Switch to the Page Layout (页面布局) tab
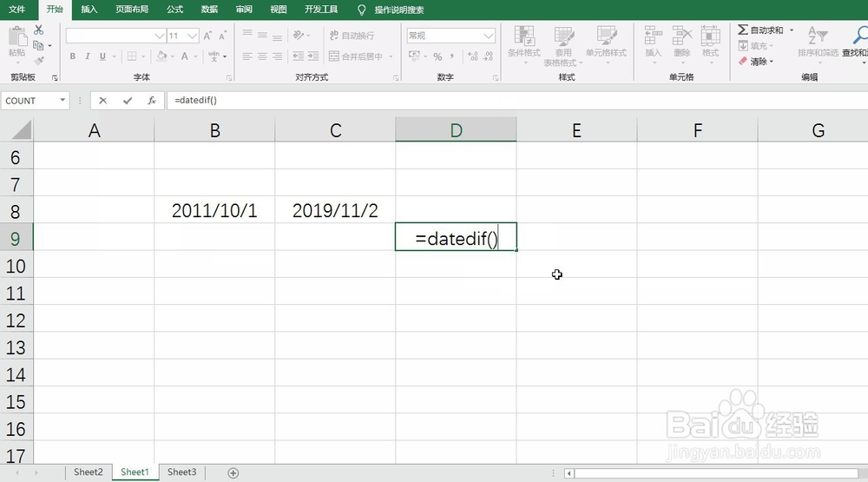Viewport: 868px width, 482px height. (132, 10)
